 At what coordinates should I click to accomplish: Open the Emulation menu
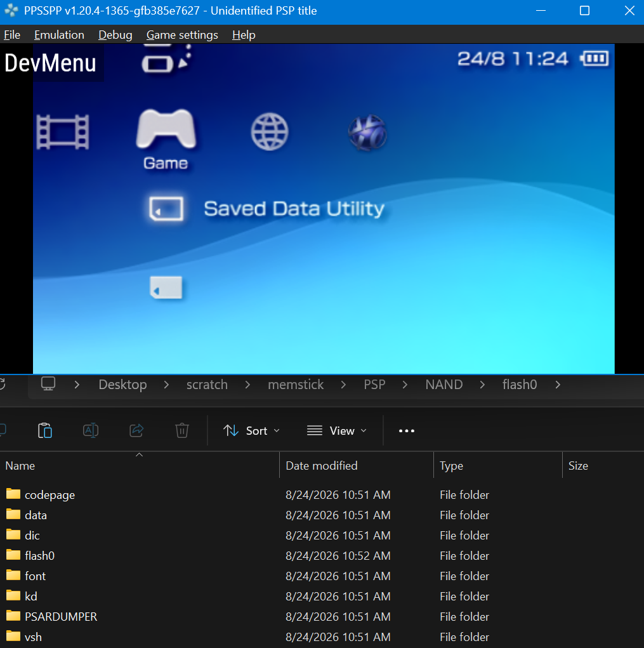coord(59,35)
